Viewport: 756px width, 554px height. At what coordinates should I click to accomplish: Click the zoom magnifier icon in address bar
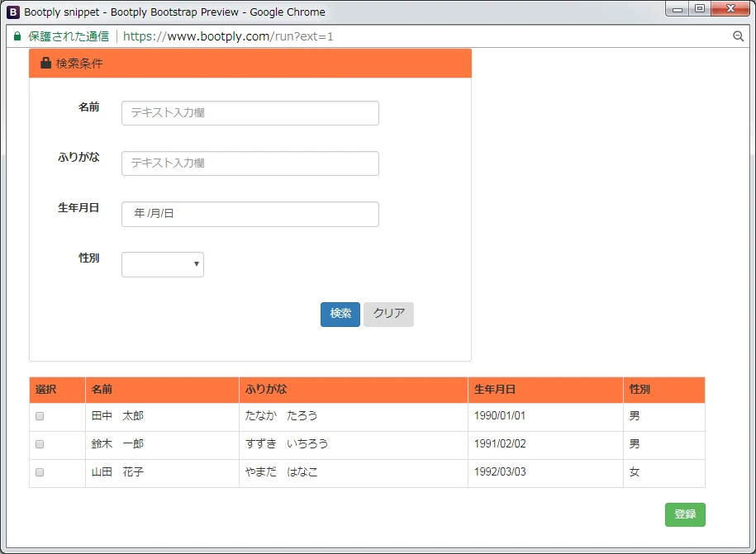coord(738,36)
